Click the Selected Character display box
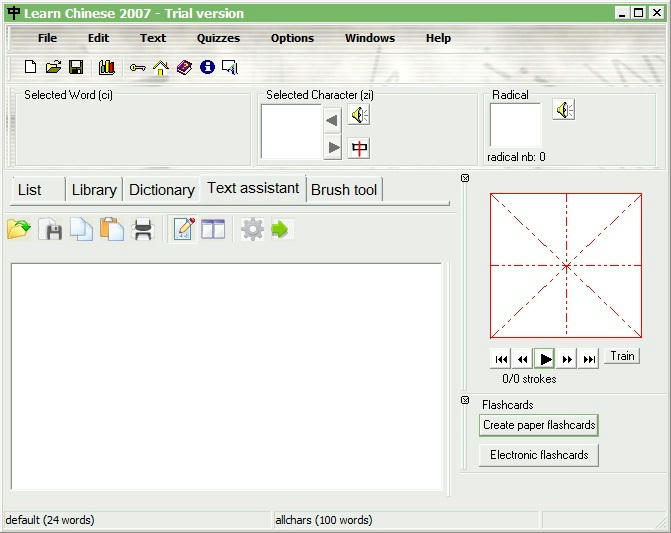Viewport: 671px width, 533px height. point(291,132)
